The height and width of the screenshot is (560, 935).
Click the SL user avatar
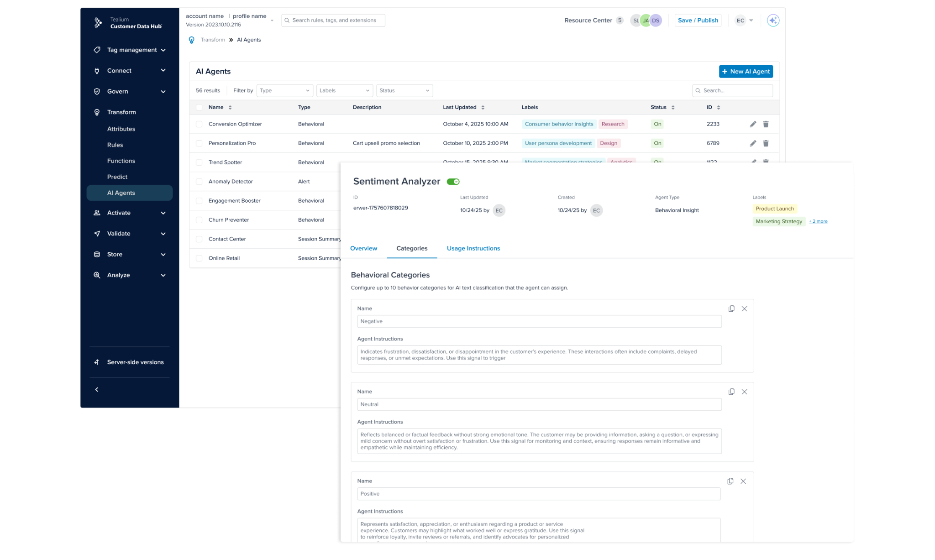click(635, 21)
